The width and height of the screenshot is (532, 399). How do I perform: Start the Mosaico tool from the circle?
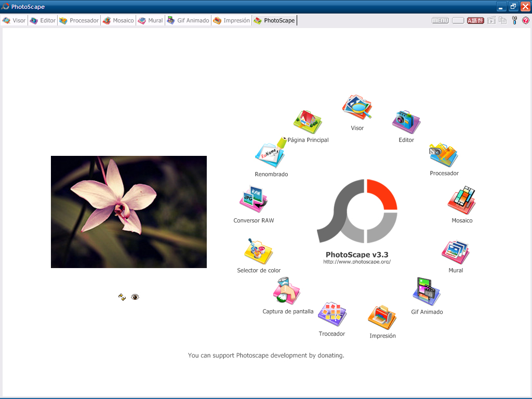pos(461,200)
